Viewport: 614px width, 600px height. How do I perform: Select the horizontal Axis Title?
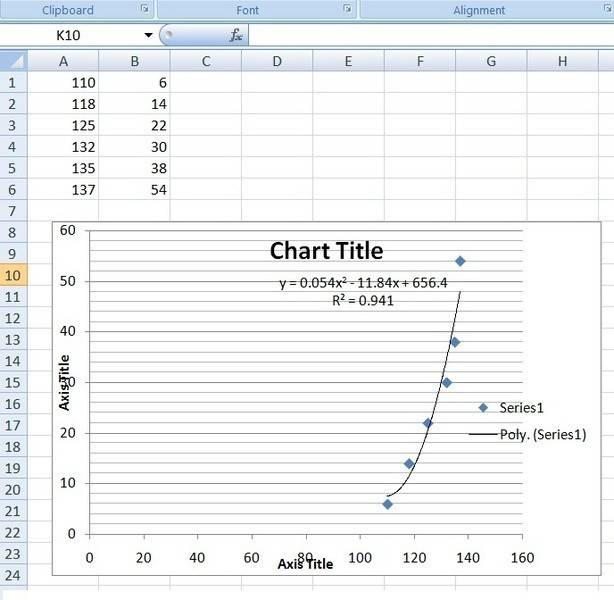(305, 564)
